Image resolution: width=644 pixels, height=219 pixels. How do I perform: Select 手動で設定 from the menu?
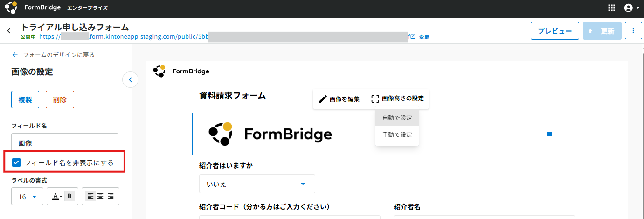[397, 135]
